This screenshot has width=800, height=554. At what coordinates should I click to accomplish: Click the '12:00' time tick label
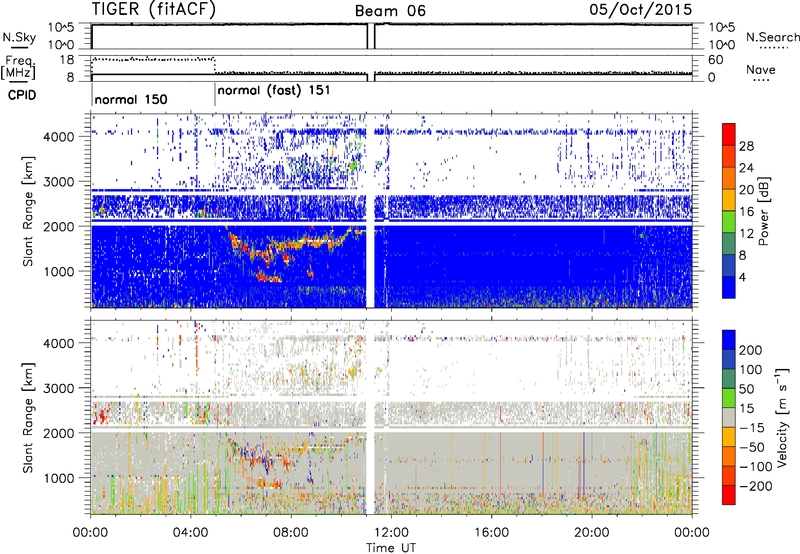coord(391,533)
